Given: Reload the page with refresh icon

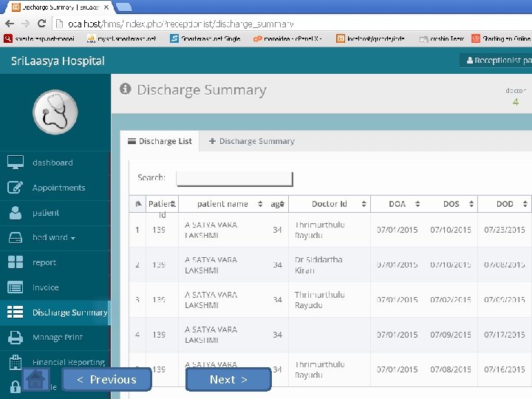Looking at the screenshot, I should (41, 24).
